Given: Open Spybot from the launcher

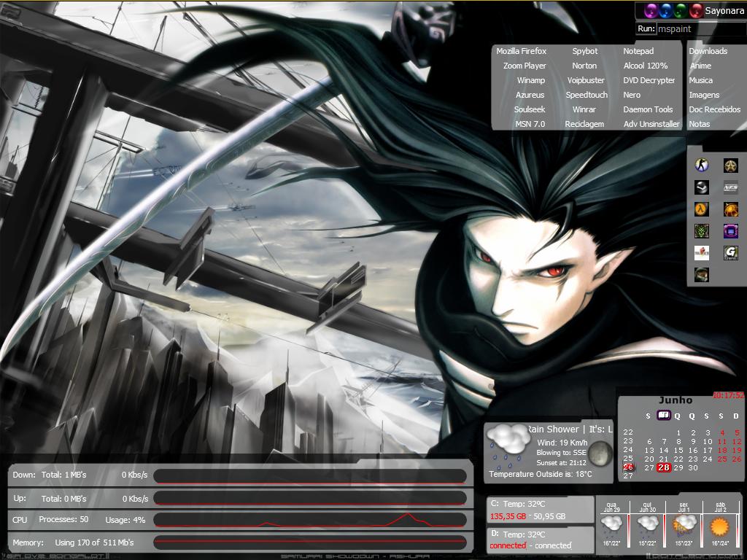Looking at the screenshot, I should (x=584, y=51).
